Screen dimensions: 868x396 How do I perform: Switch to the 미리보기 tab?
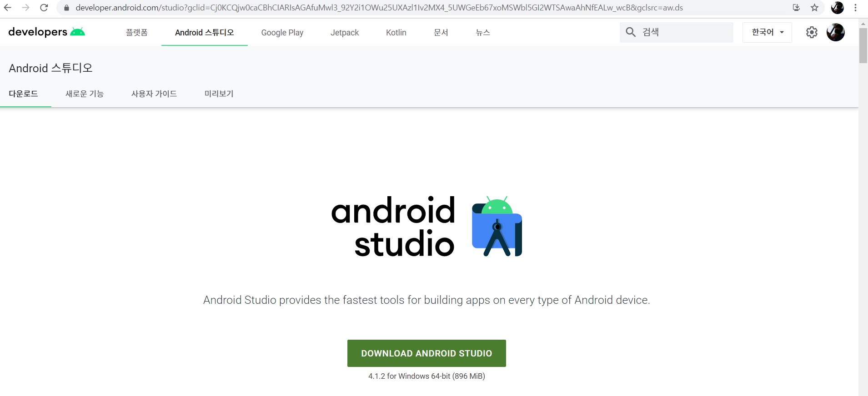point(219,94)
